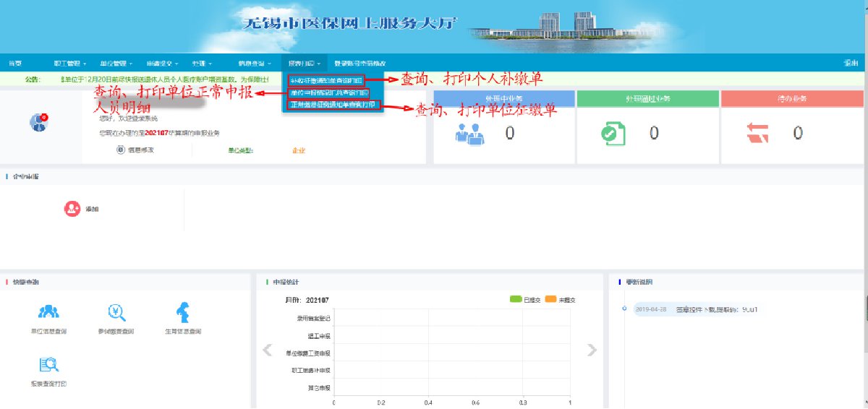Open the 参保缴费查询 yen magnifier icon
This screenshot has height=409, width=868.
[117, 311]
